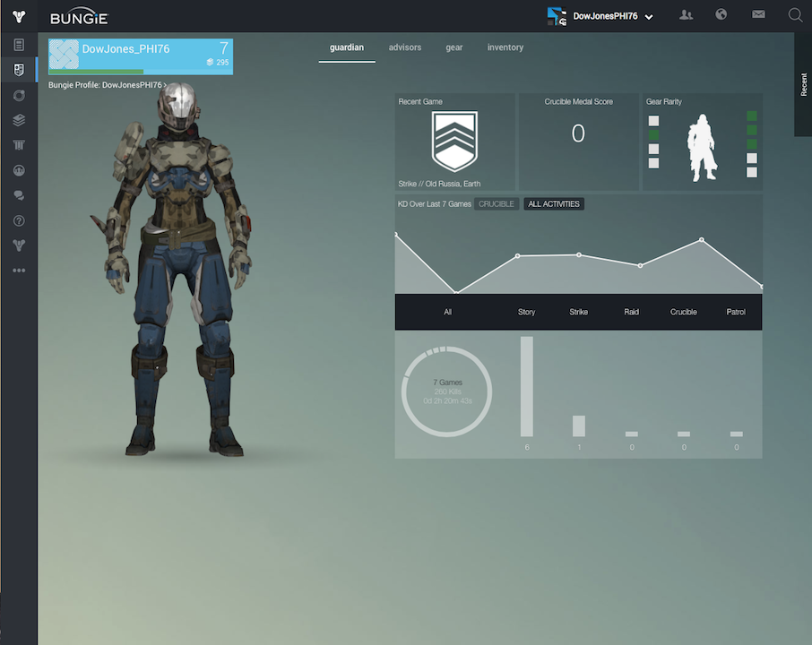This screenshot has width=812, height=645.
Task: Click the lower Destiny tricorn sidebar icon
Action: pos(19,245)
